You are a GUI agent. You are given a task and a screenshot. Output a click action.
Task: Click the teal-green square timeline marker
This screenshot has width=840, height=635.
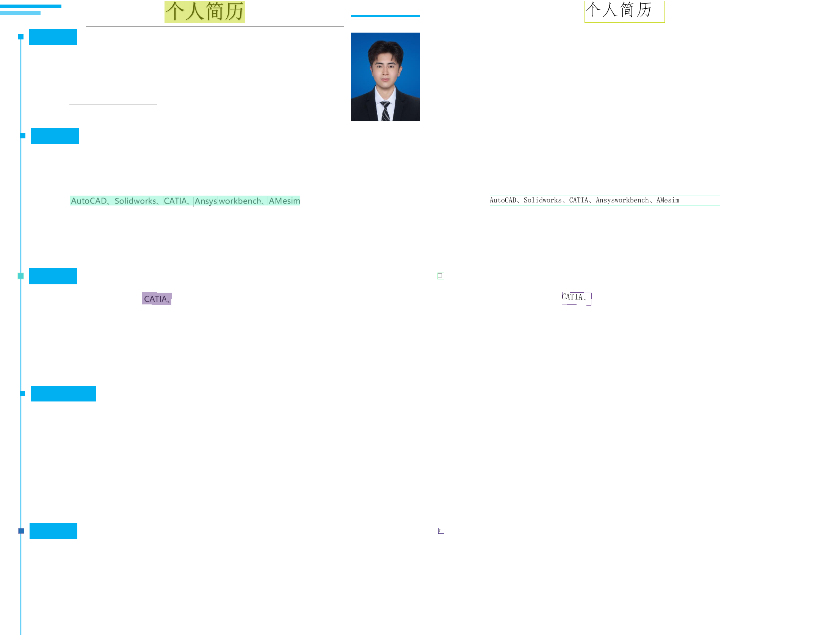(21, 276)
